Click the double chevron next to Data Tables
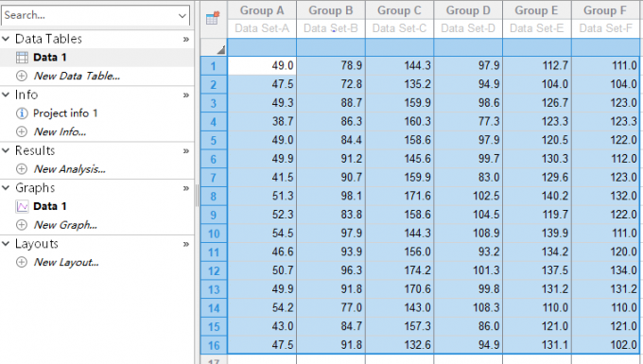643x364 pixels. (x=185, y=40)
